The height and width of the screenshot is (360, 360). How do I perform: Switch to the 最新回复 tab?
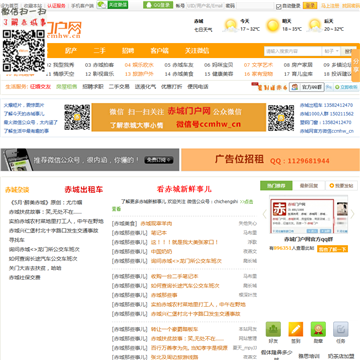[x=309, y=186]
